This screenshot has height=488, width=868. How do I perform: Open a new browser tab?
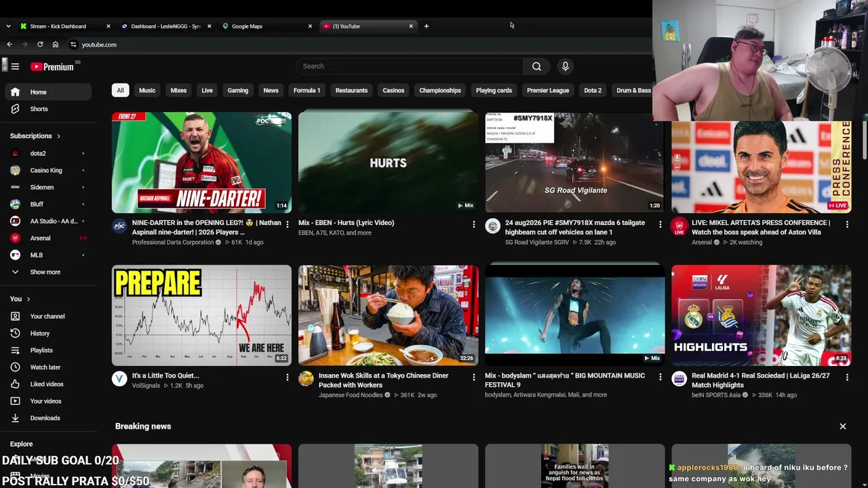click(x=427, y=26)
